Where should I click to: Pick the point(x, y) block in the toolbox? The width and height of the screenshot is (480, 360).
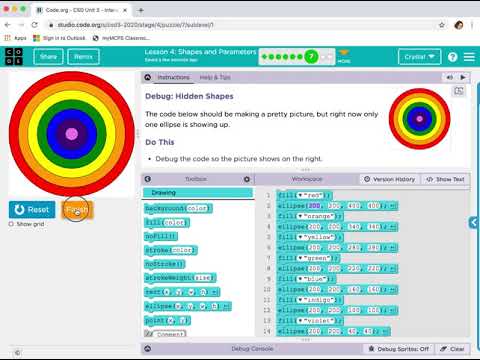point(168,320)
